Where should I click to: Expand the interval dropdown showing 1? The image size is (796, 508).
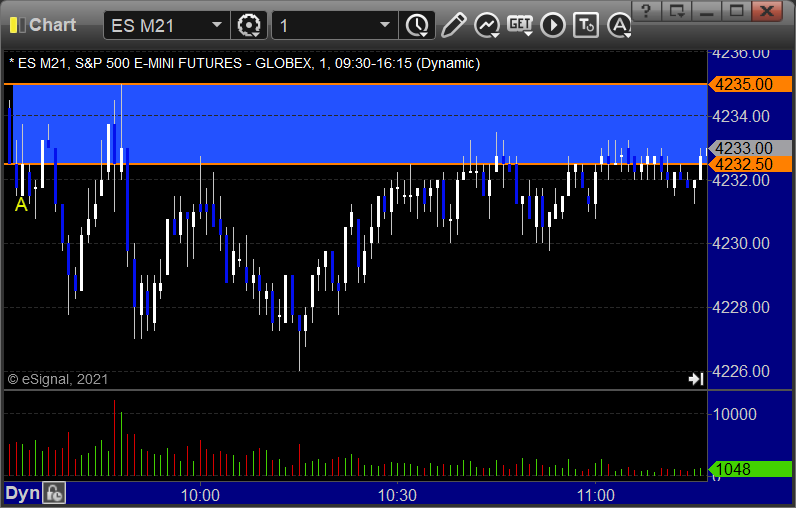click(385, 25)
